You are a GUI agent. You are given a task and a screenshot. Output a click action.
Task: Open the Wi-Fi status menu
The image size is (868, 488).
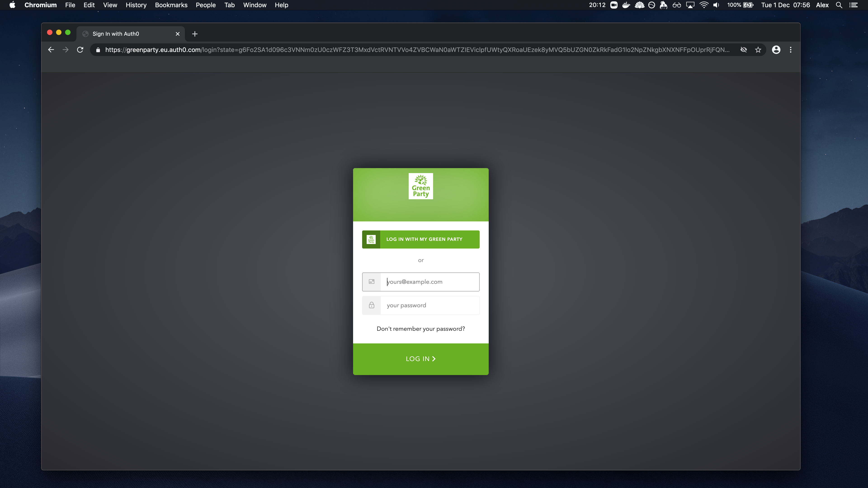click(x=704, y=5)
